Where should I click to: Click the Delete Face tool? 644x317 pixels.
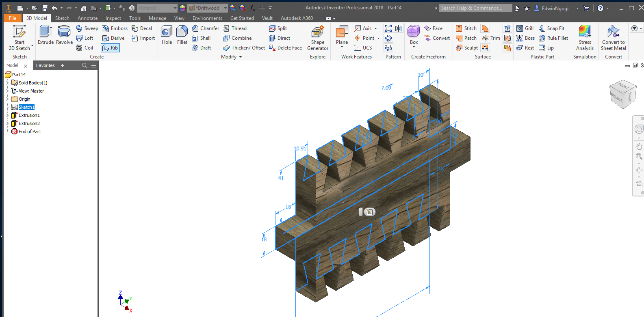pos(285,48)
